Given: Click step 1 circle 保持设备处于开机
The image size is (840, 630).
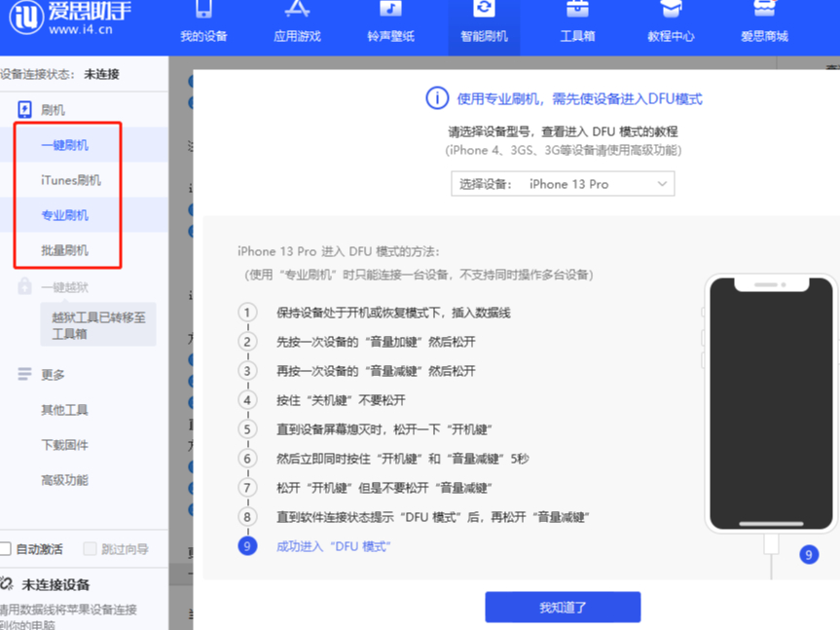Looking at the screenshot, I should tap(247, 313).
